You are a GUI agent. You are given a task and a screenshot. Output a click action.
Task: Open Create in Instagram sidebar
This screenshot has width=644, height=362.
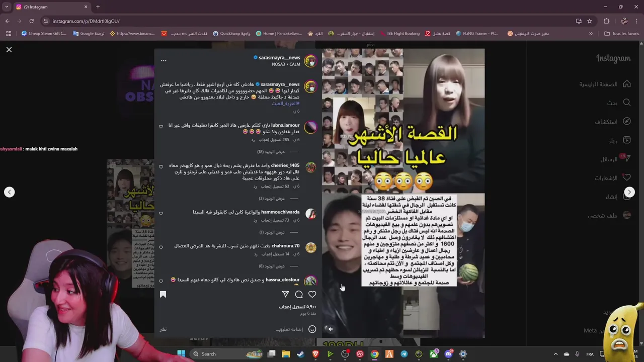[x=618, y=197]
